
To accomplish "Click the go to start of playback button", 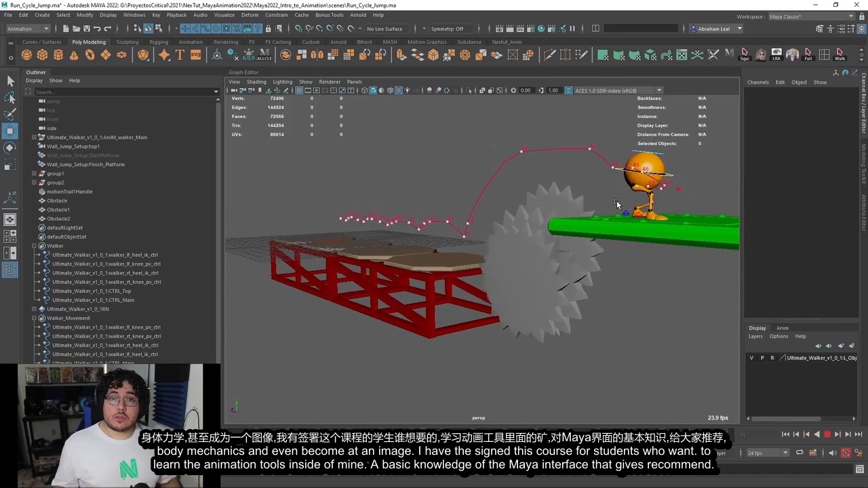I will [x=785, y=434].
